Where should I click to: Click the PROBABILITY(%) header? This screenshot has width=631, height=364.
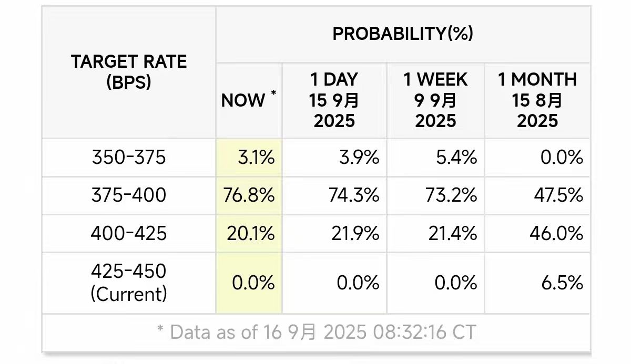(403, 34)
